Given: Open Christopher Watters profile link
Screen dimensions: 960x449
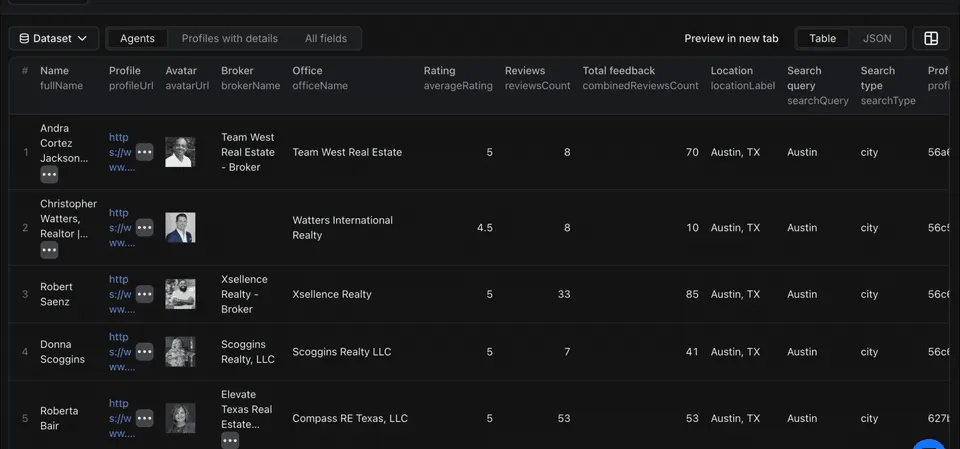Looking at the screenshot, I should [122, 228].
